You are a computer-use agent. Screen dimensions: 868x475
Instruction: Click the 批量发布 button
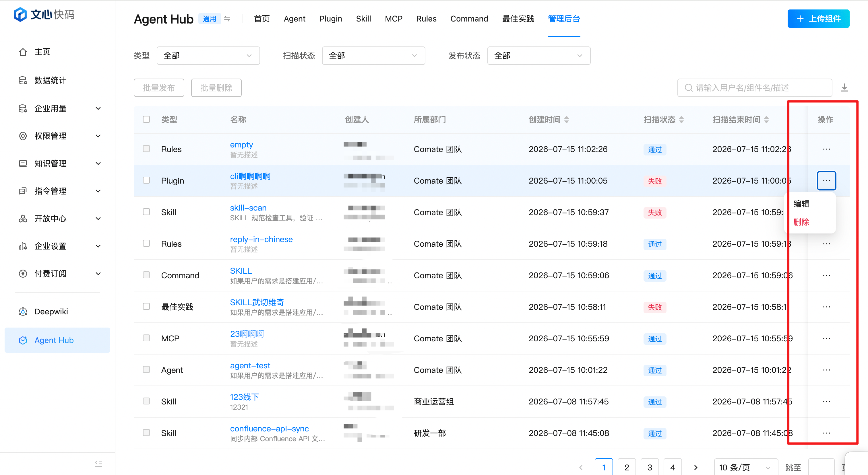(x=159, y=88)
